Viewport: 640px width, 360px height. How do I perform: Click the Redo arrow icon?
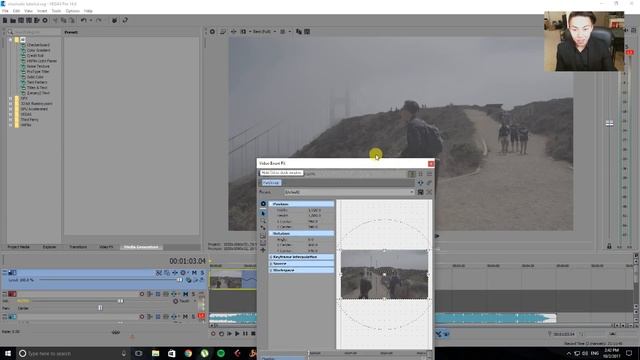pyautogui.click(x=99, y=20)
